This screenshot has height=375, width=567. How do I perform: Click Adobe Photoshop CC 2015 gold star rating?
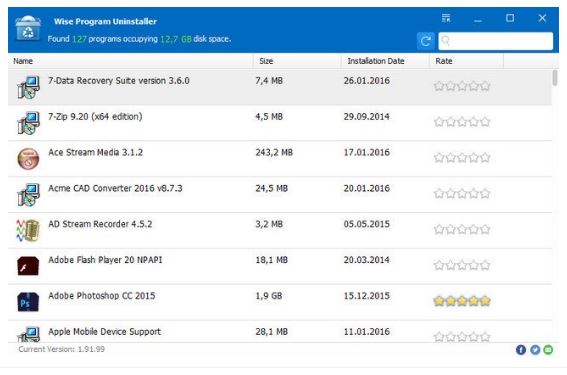[x=462, y=301]
